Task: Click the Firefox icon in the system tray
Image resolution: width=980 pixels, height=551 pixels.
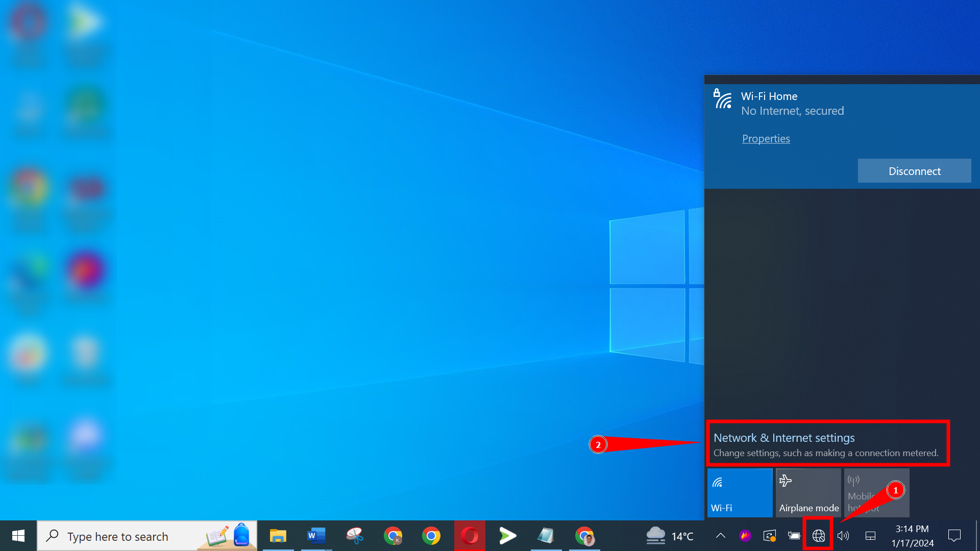Action: coord(745,536)
